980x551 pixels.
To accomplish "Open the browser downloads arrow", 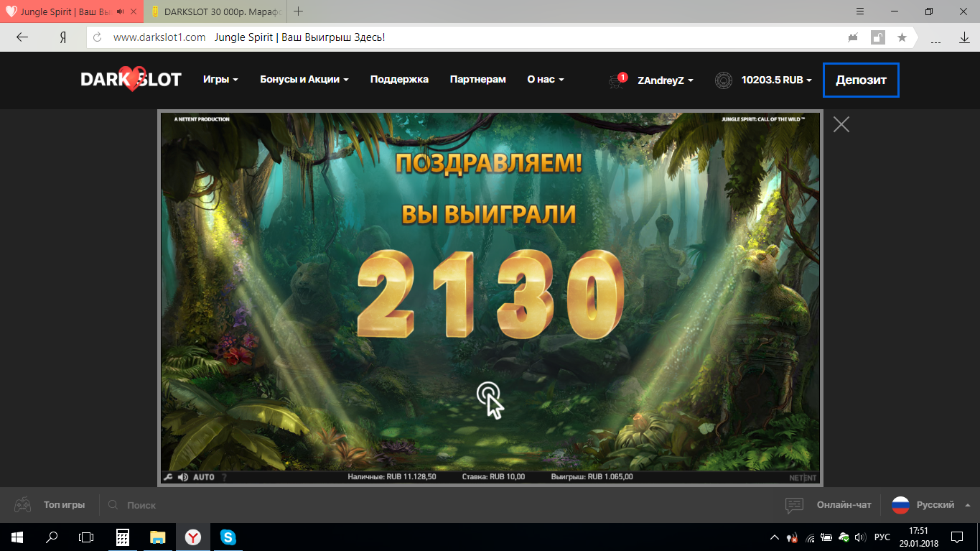I will [964, 37].
